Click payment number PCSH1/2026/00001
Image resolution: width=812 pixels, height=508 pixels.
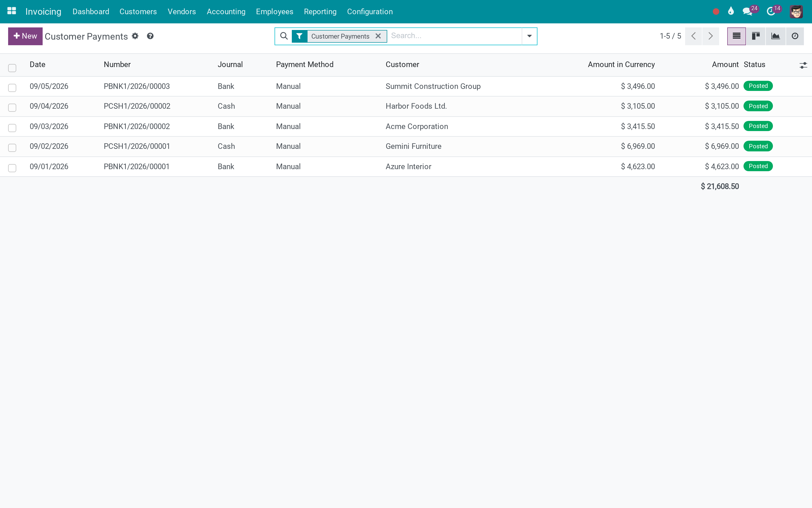pyautogui.click(x=137, y=147)
